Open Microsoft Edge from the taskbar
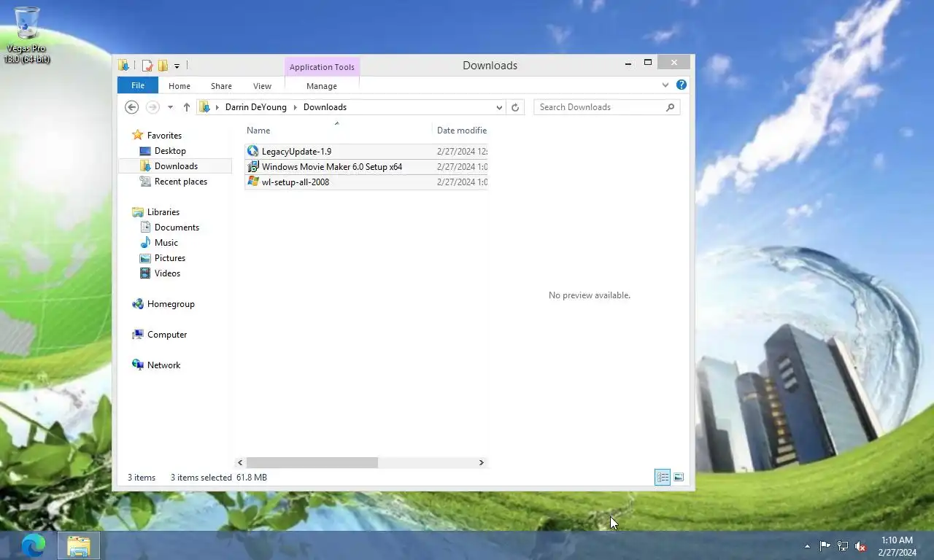 [x=33, y=545]
